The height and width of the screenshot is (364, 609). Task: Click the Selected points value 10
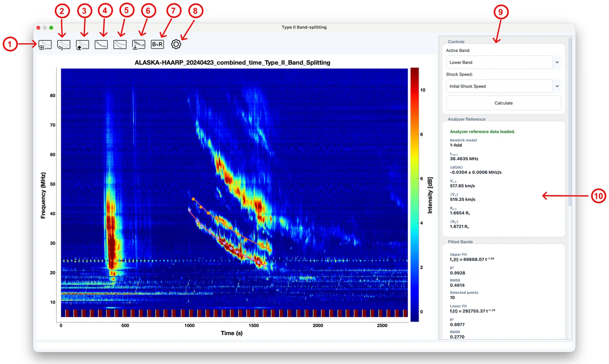pos(452,297)
